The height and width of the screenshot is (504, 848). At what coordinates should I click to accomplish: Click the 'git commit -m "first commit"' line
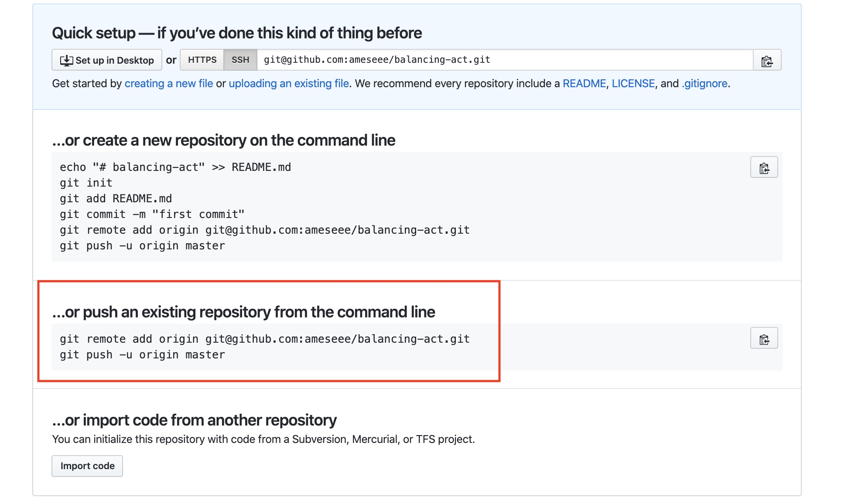[x=152, y=215]
